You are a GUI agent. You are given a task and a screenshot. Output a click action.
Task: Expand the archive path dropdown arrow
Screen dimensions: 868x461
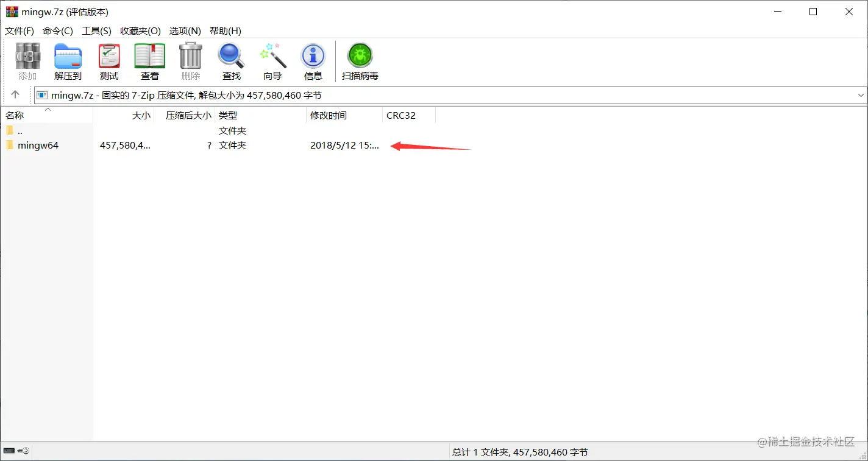point(861,96)
